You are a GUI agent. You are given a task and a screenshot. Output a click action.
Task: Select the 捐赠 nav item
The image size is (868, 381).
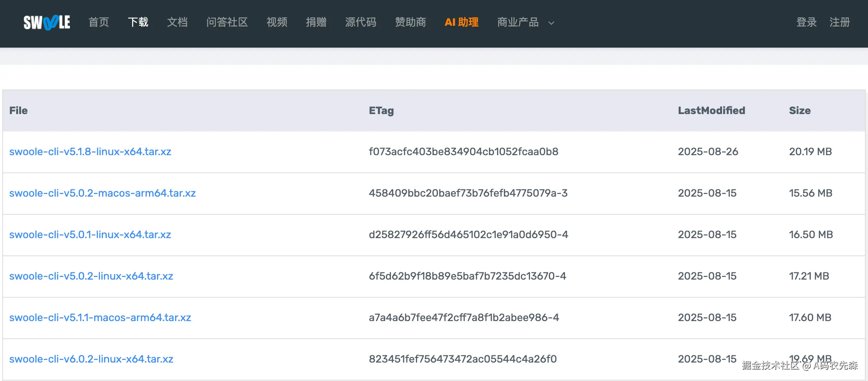click(x=316, y=22)
